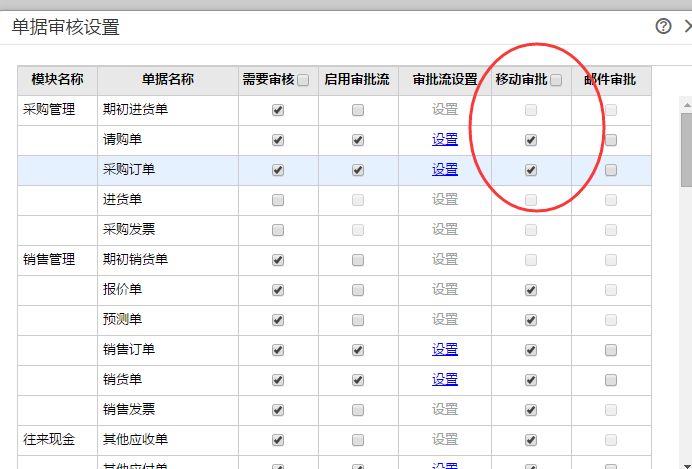Open 设置 link for 销售订单

point(445,350)
